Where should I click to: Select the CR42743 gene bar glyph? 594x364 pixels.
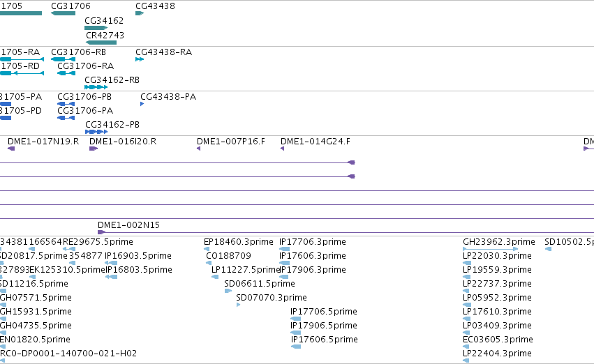point(101,43)
